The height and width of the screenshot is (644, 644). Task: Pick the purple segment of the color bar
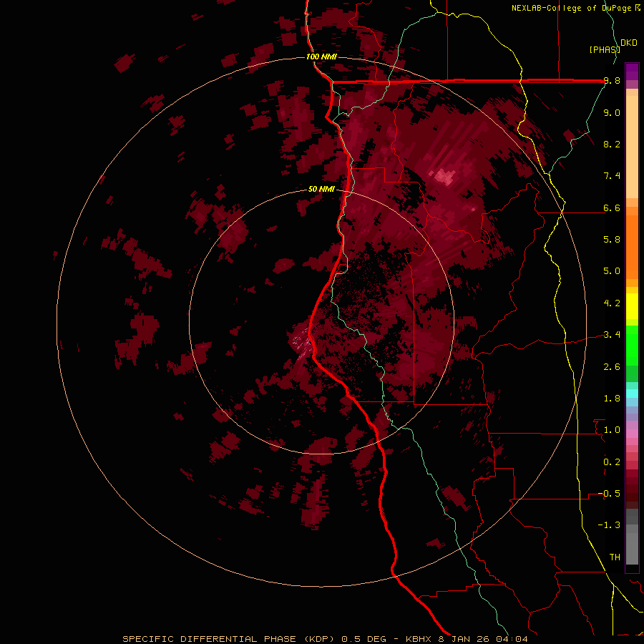point(632,72)
